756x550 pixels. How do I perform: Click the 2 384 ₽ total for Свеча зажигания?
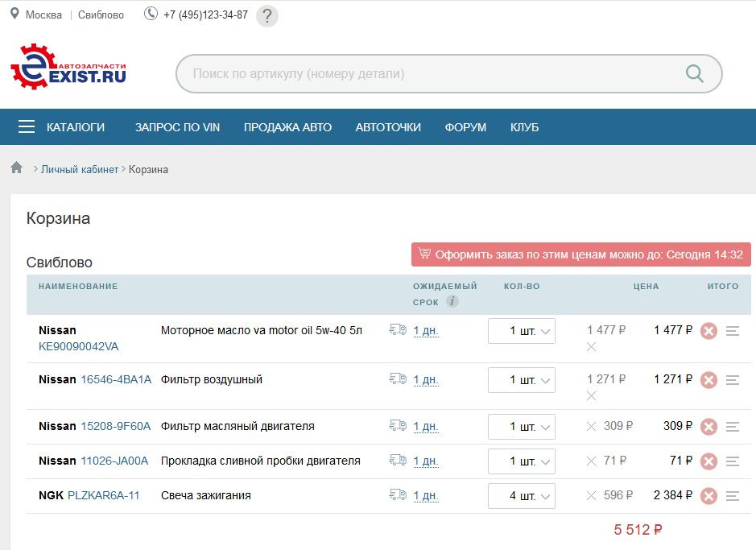[672, 495]
